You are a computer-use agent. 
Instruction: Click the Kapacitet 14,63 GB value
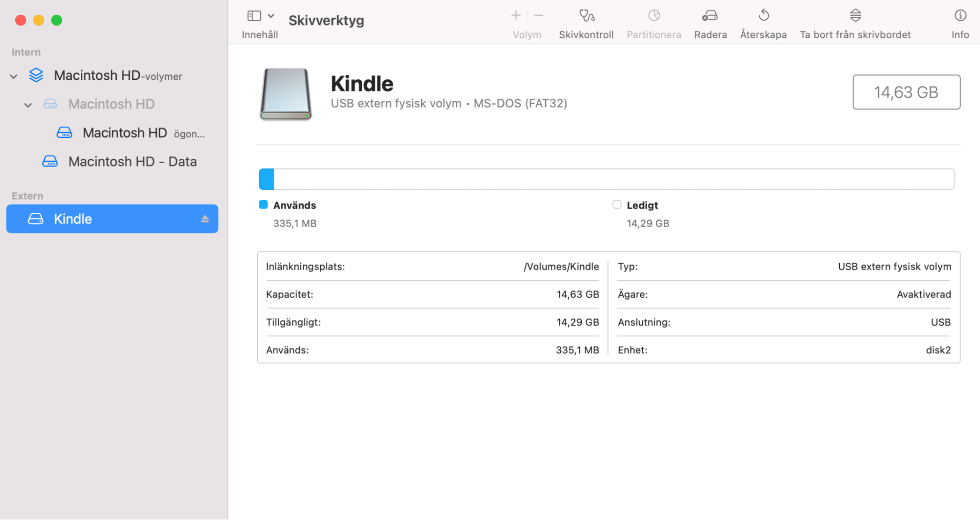pos(578,295)
